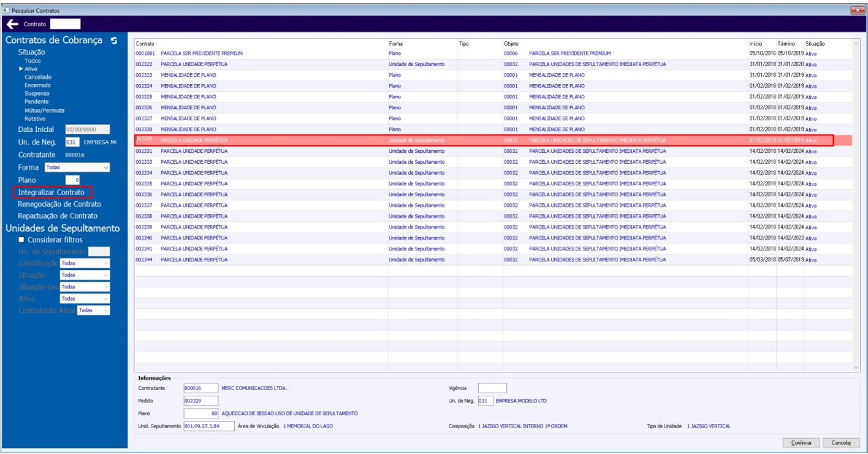Image resolution: width=868 pixels, height=454 pixels.
Task: Select the Mútuo/Permuta filter
Action: point(44,110)
